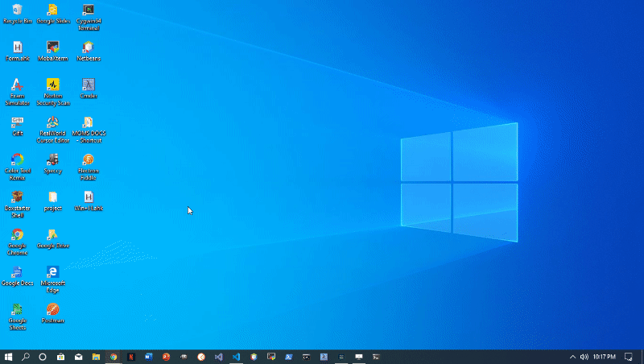The image size is (644, 364).
Task: Select the MOMS DOCS shortcut icon
Action: [89, 130]
